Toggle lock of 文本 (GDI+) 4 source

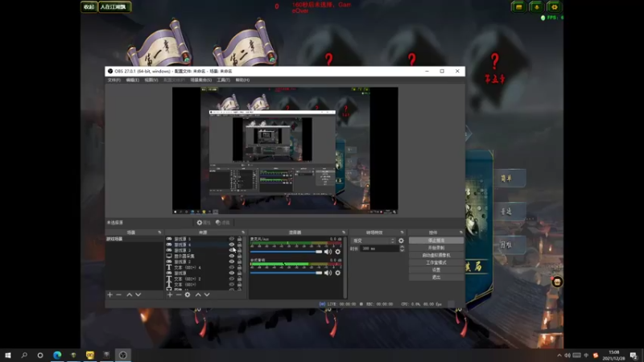click(239, 267)
